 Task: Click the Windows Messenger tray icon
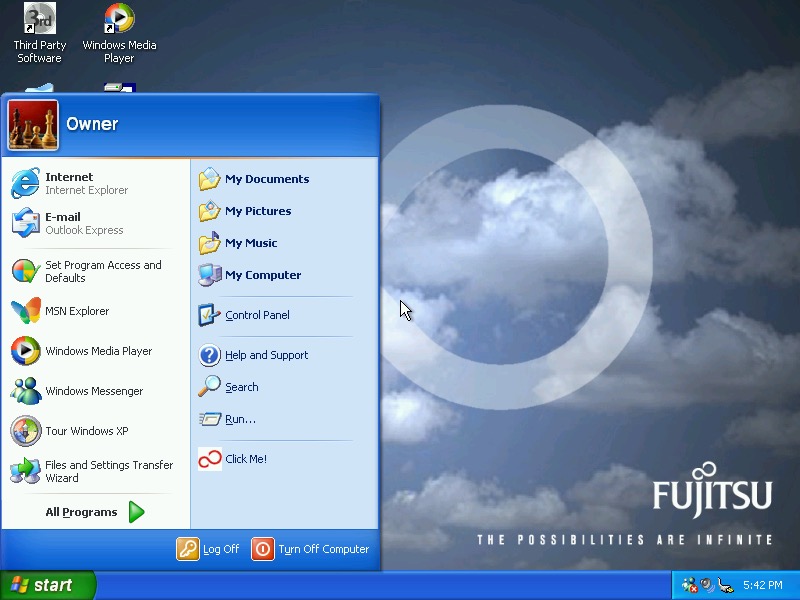[x=688, y=585]
